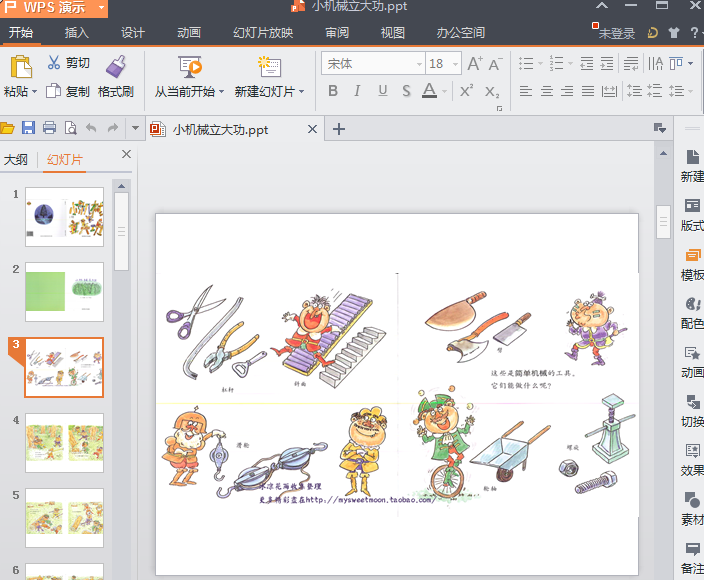
Task: Open the WPS 演示 application menu arrow
Action: [x=101, y=7]
